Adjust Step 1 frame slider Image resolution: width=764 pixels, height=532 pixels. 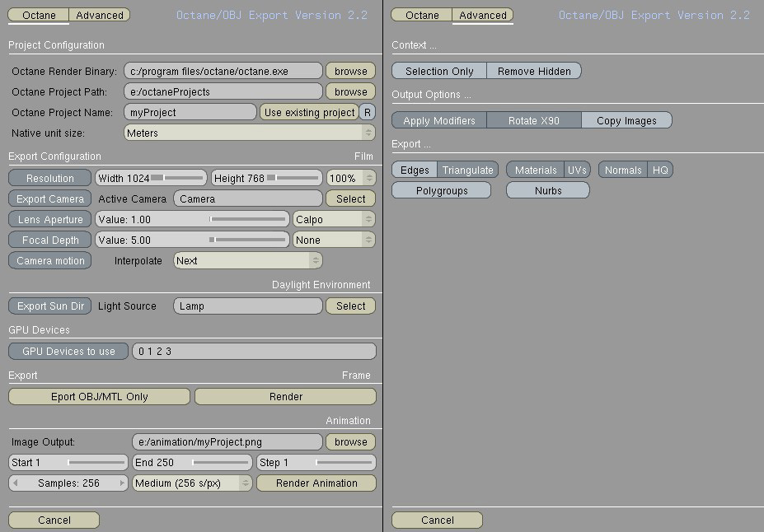tap(316, 462)
